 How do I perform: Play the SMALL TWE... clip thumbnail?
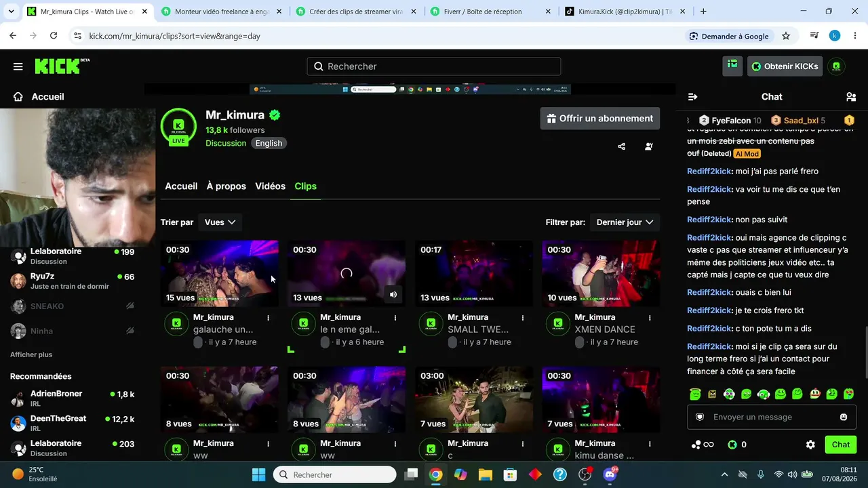point(474,273)
